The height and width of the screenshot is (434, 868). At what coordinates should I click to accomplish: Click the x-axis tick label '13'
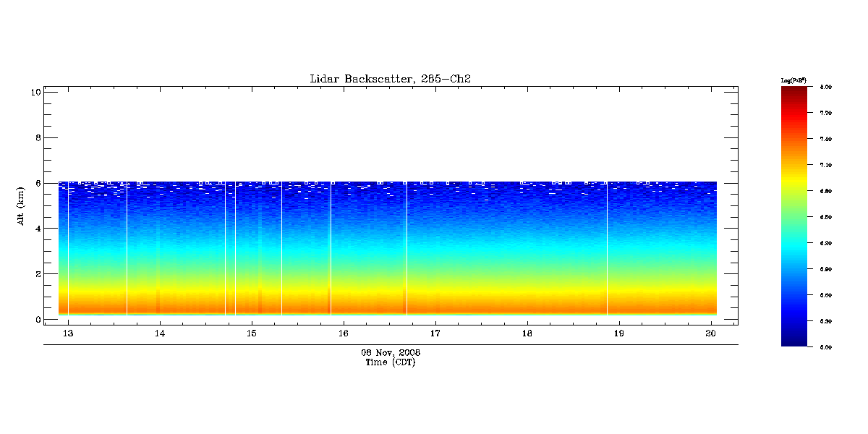point(68,333)
